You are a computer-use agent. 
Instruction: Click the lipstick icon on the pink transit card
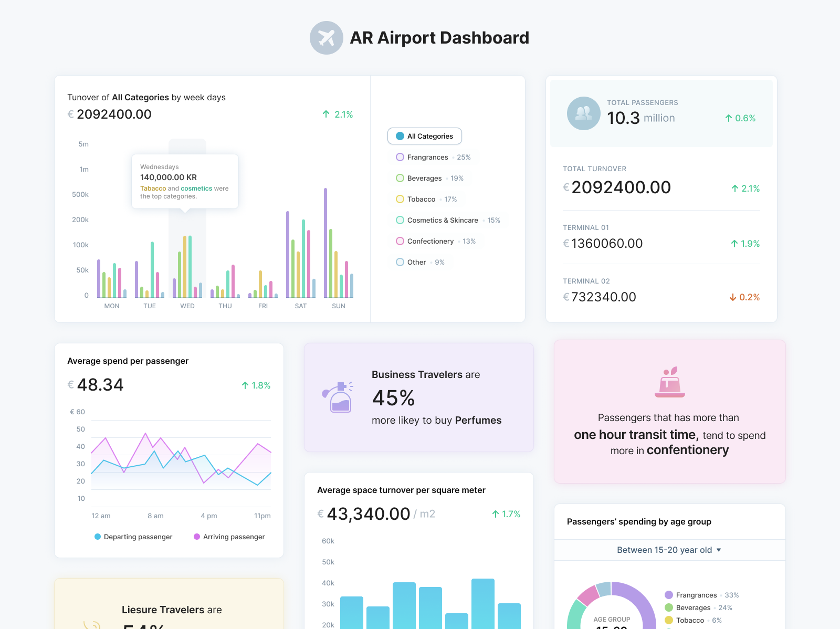point(669,382)
